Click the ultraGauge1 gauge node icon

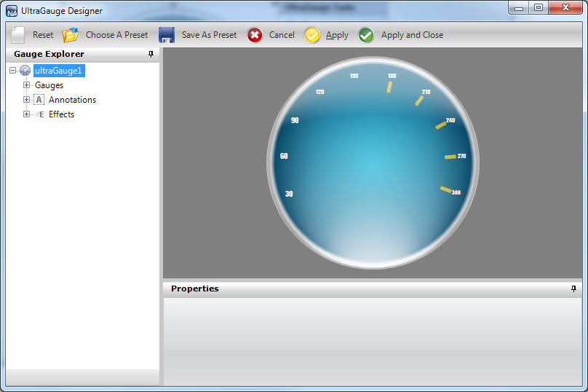(x=25, y=71)
